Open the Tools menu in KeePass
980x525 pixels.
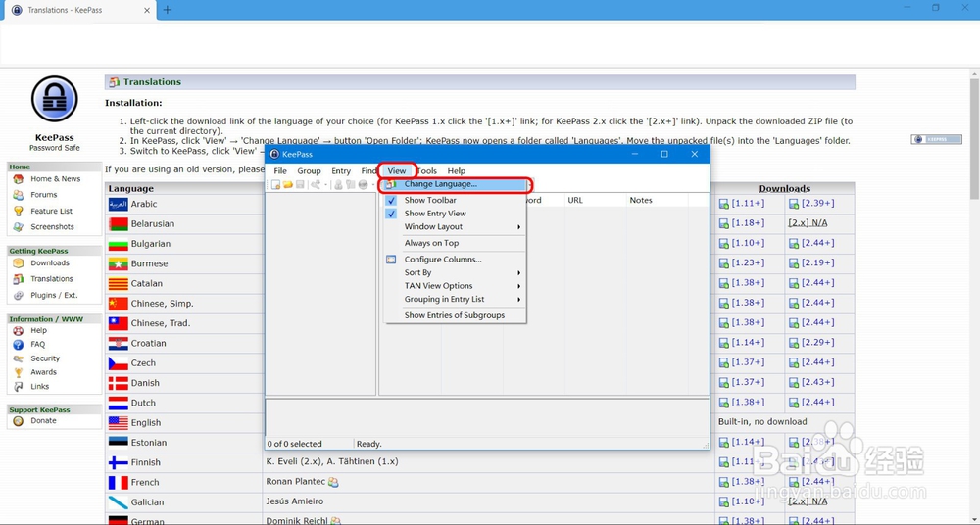click(x=427, y=171)
